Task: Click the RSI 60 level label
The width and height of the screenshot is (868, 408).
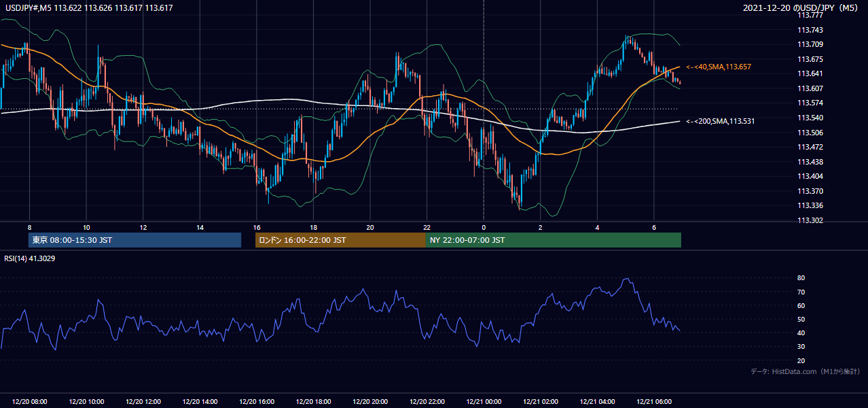Action: pos(801,306)
